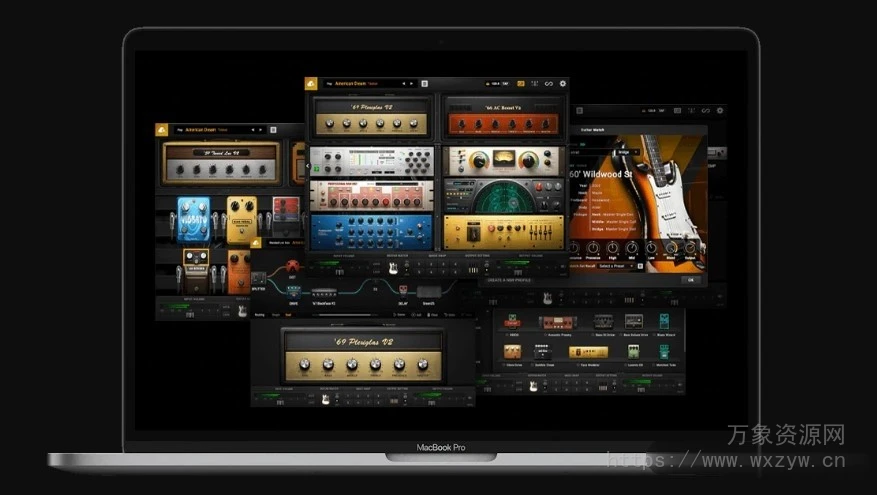
Task: Select previous preset arrow in center window
Action: pos(404,83)
